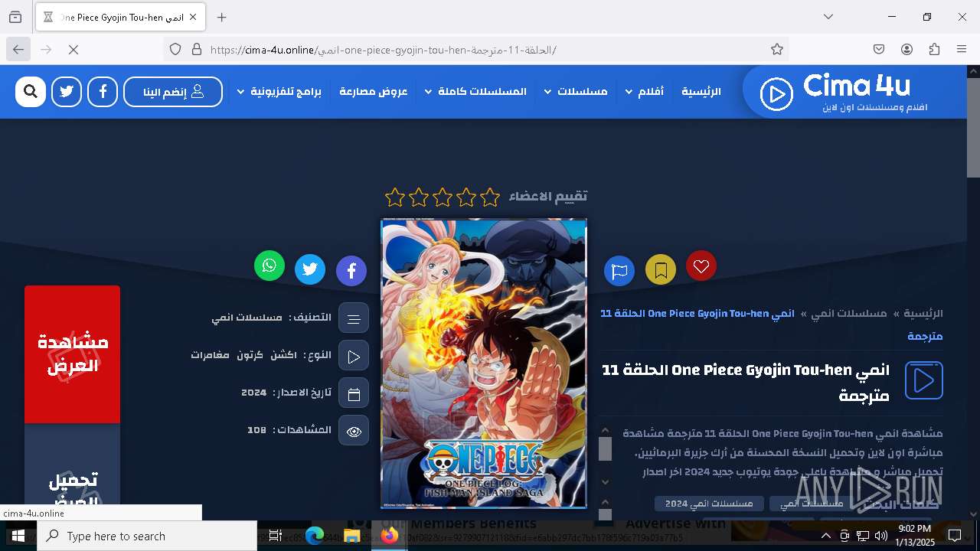Open a new browser tab
The height and width of the screenshot is (551, 980).
point(221,17)
